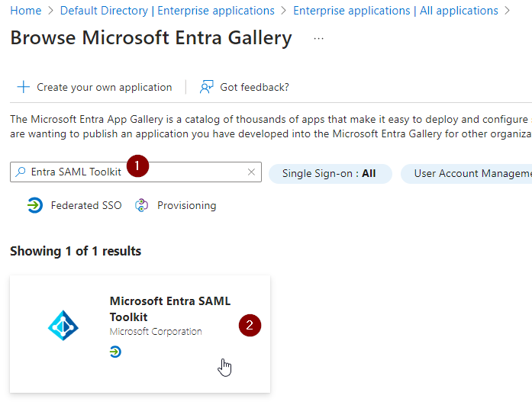This screenshot has width=532, height=405.
Task: Click the Federated SSO green arrow icon
Action: (x=34, y=205)
